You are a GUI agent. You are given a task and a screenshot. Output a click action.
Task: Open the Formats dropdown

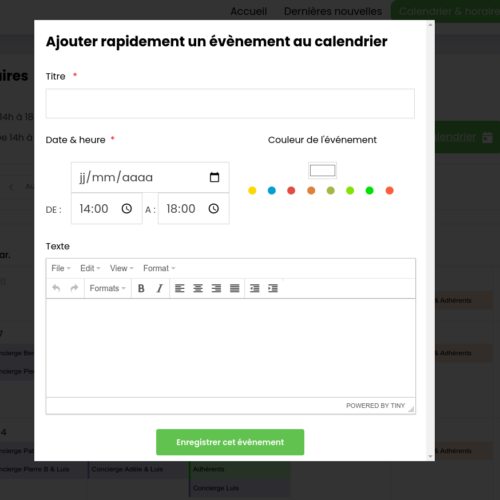[107, 288]
